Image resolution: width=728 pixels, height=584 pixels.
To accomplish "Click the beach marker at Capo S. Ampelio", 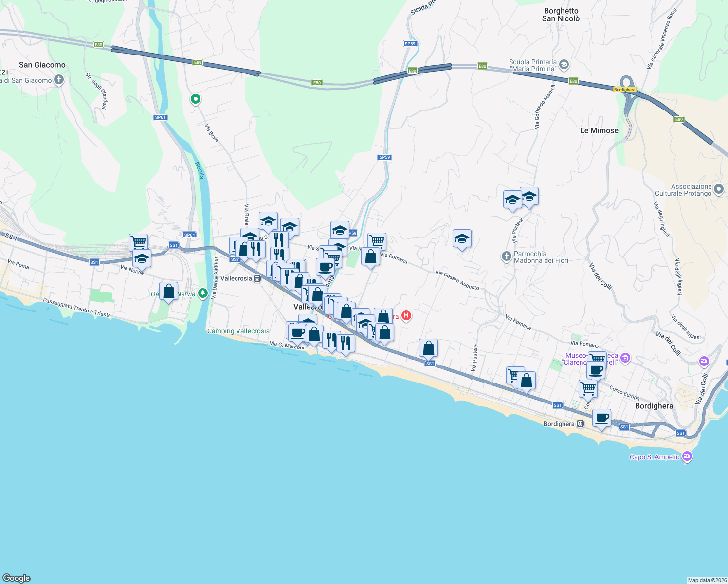I will tap(688, 457).
